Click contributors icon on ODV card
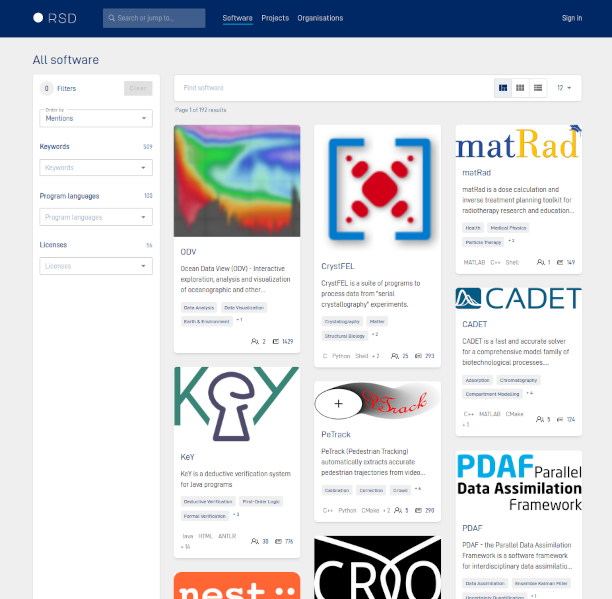 coord(254,341)
